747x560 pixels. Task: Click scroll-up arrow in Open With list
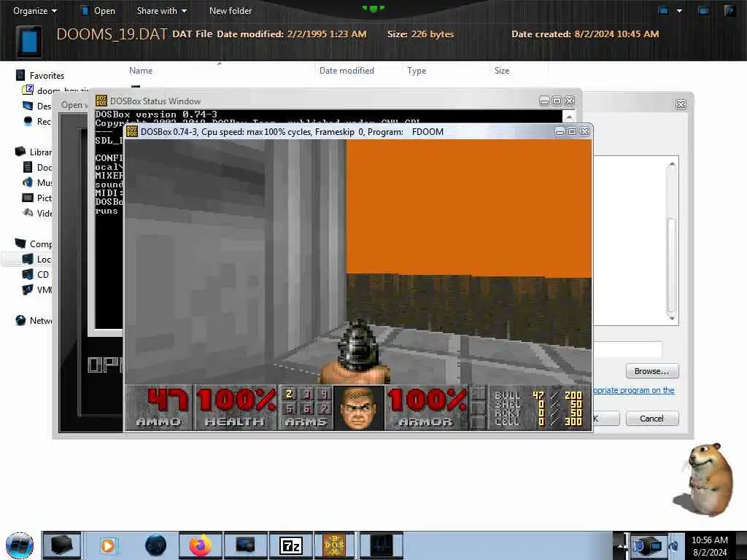pyautogui.click(x=672, y=164)
